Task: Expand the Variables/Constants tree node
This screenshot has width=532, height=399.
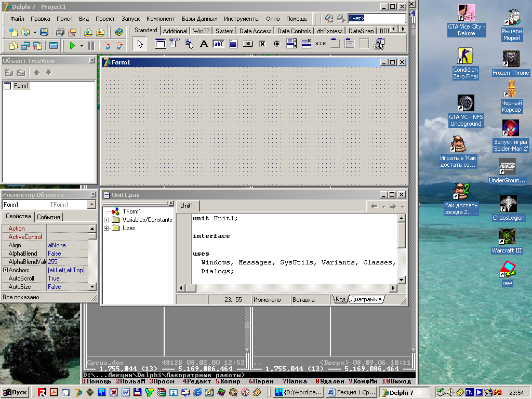Action: (x=106, y=220)
